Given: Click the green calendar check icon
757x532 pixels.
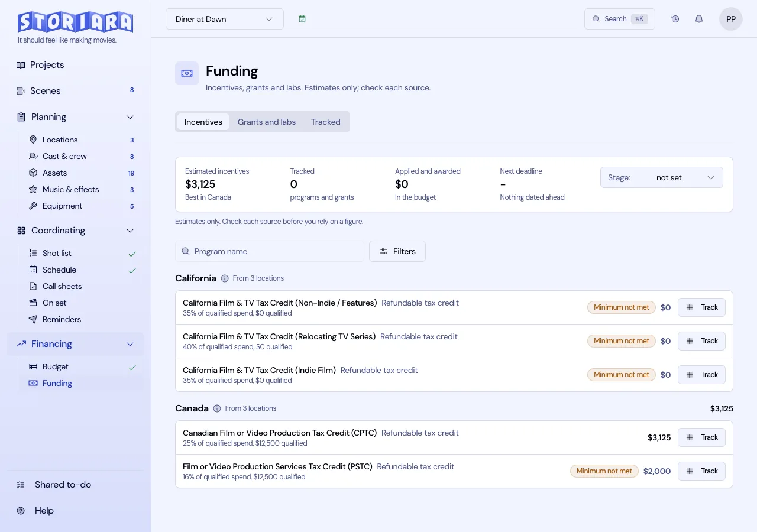Looking at the screenshot, I should point(302,19).
